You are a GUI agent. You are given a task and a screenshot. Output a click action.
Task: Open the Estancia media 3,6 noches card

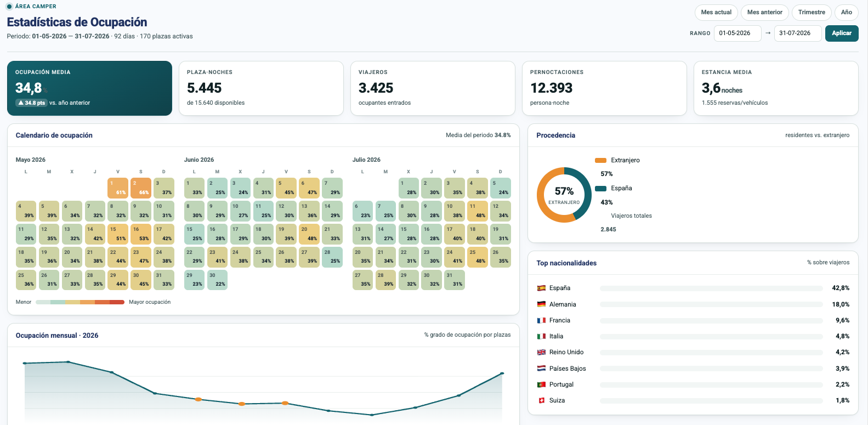[x=776, y=88]
